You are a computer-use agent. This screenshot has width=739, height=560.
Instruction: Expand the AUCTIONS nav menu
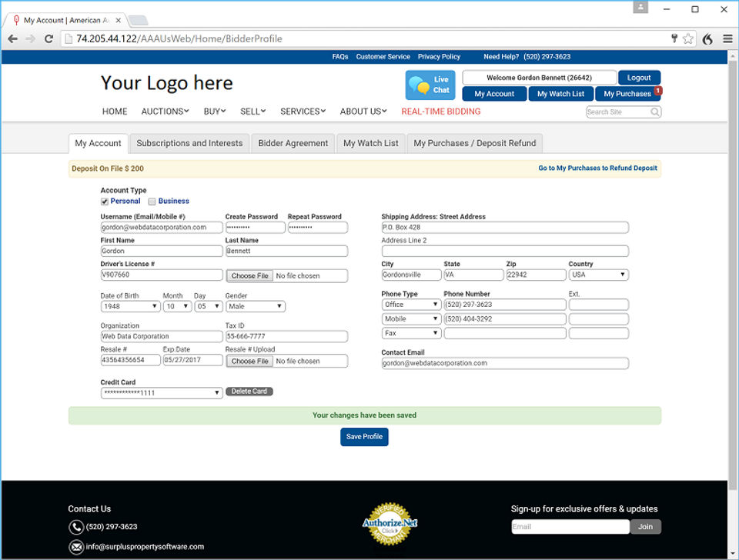click(x=165, y=112)
